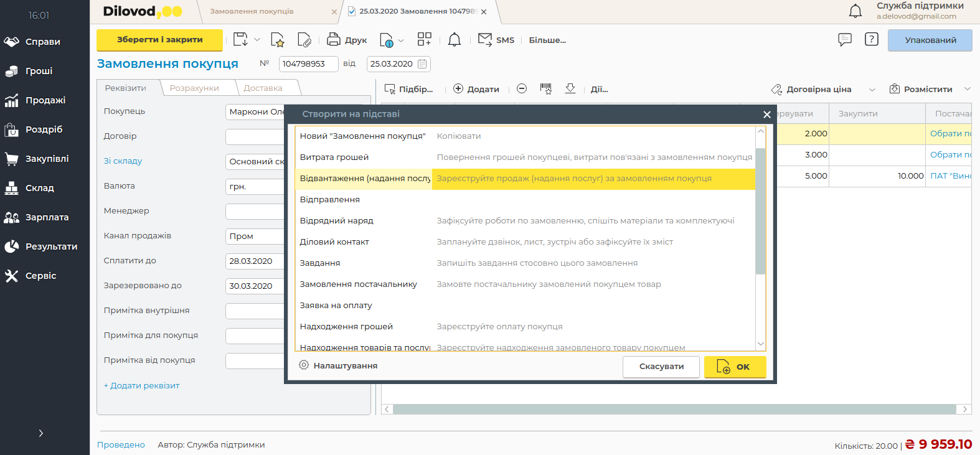Click the + Додати реквізит link
The height and width of the screenshot is (455, 980).
pyautogui.click(x=141, y=386)
